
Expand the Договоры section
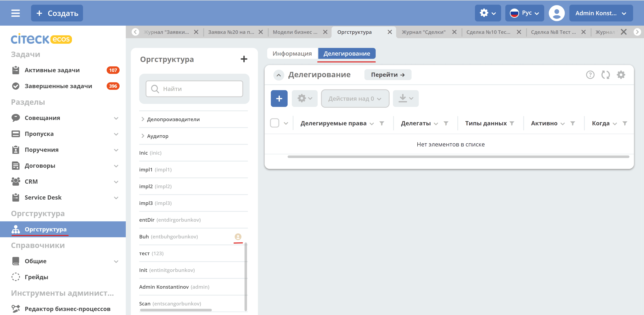(x=116, y=166)
